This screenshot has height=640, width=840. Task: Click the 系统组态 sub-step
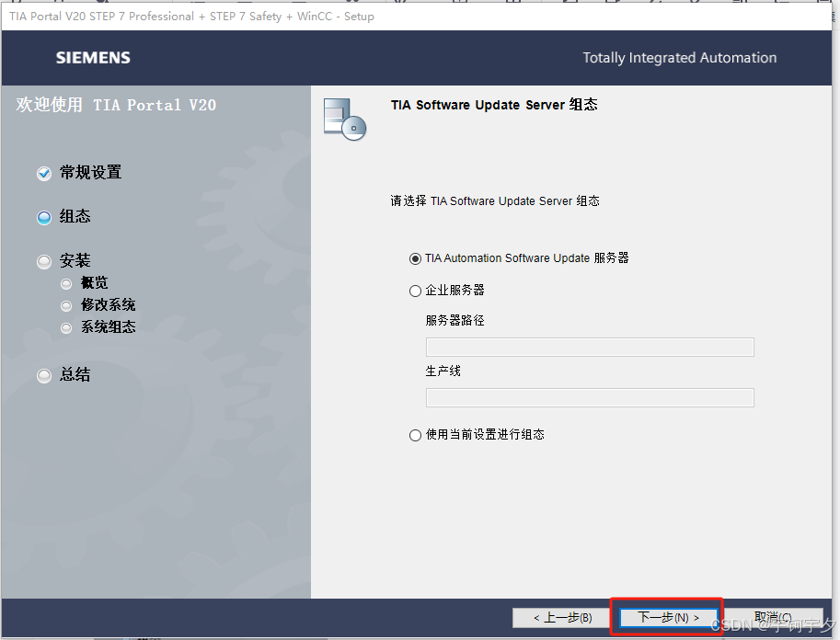coord(109,326)
